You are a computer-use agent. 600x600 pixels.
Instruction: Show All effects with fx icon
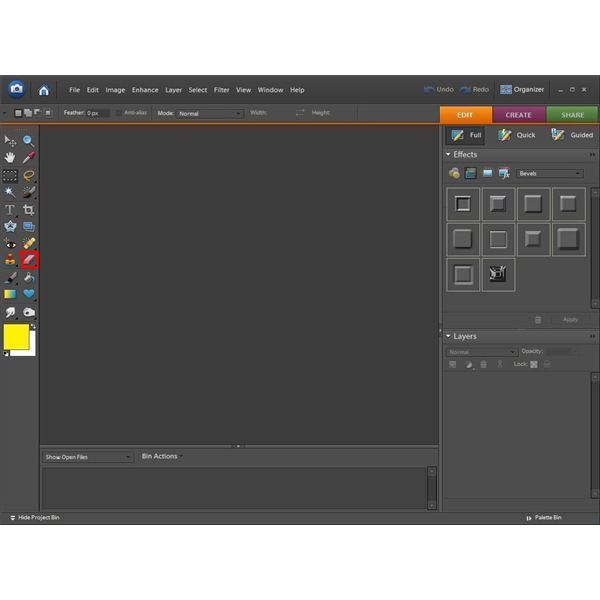tap(504, 173)
